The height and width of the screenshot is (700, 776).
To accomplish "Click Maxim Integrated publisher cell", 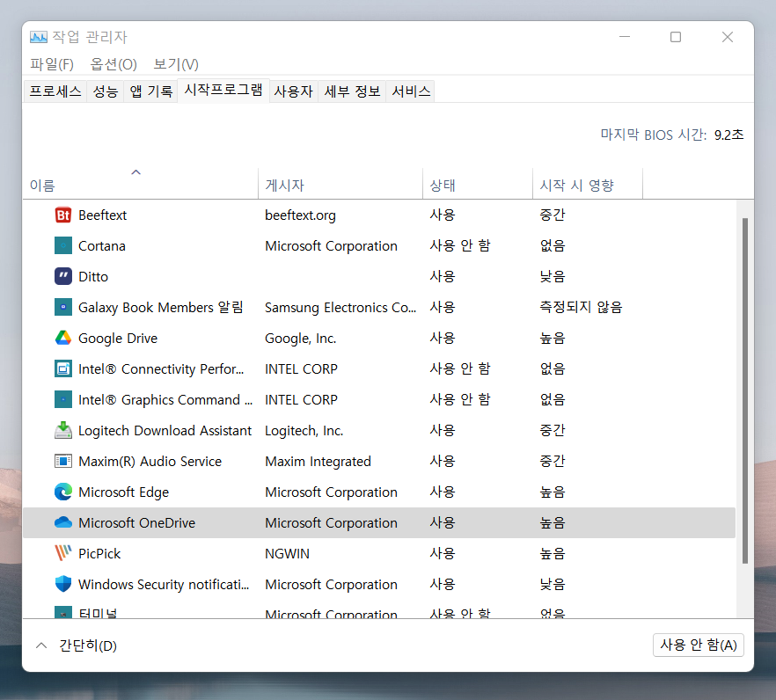I will (318, 462).
